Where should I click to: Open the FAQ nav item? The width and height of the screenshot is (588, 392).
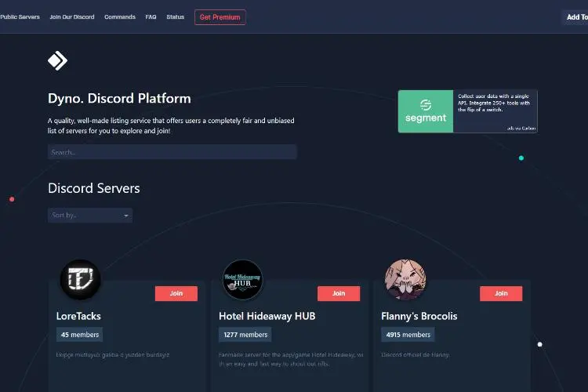point(151,17)
